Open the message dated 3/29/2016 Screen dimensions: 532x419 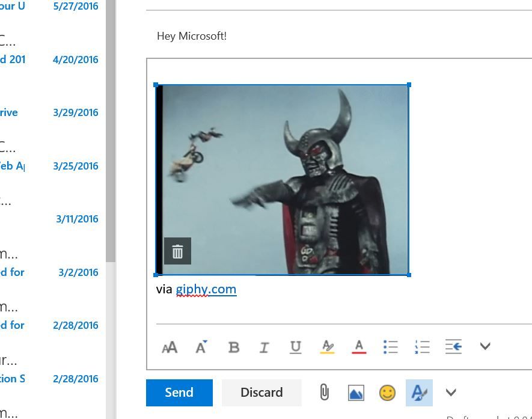[76, 112]
